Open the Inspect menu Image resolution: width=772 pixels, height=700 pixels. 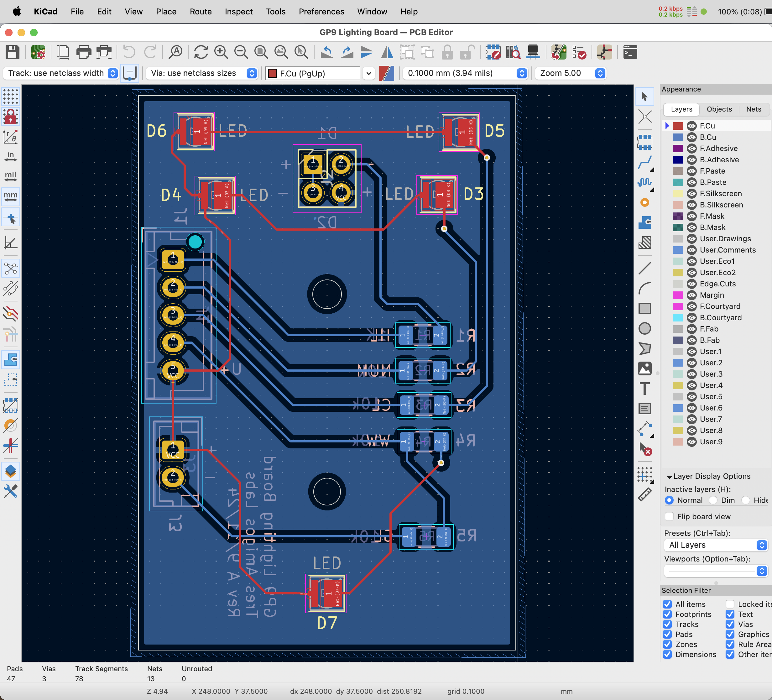point(238,12)
